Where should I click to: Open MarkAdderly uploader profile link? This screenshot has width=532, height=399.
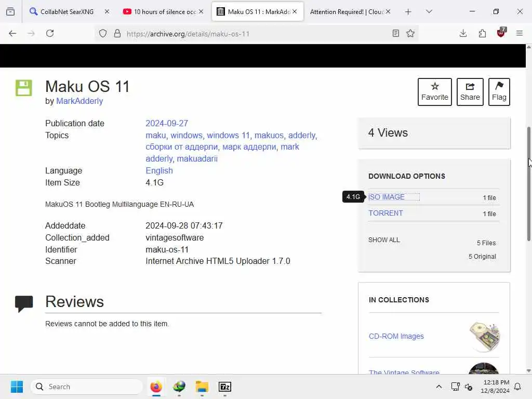coord(79,101)
